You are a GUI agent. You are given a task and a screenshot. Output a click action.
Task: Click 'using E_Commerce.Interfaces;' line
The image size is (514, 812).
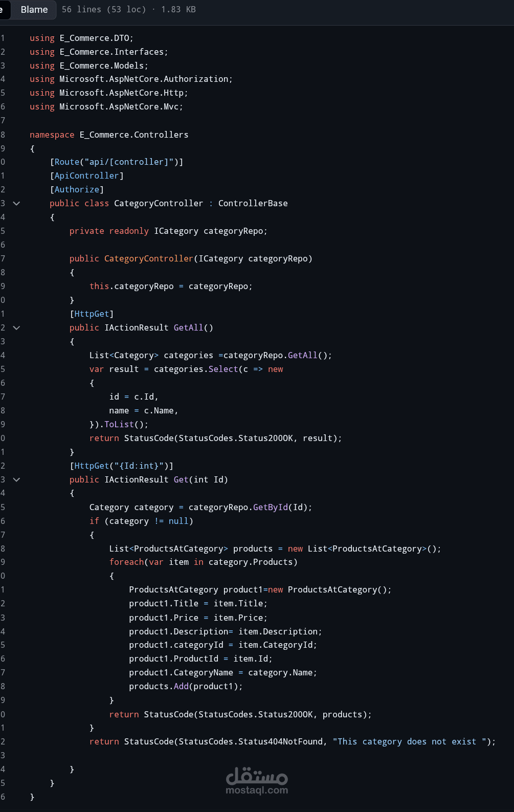(x=99, y=52)
